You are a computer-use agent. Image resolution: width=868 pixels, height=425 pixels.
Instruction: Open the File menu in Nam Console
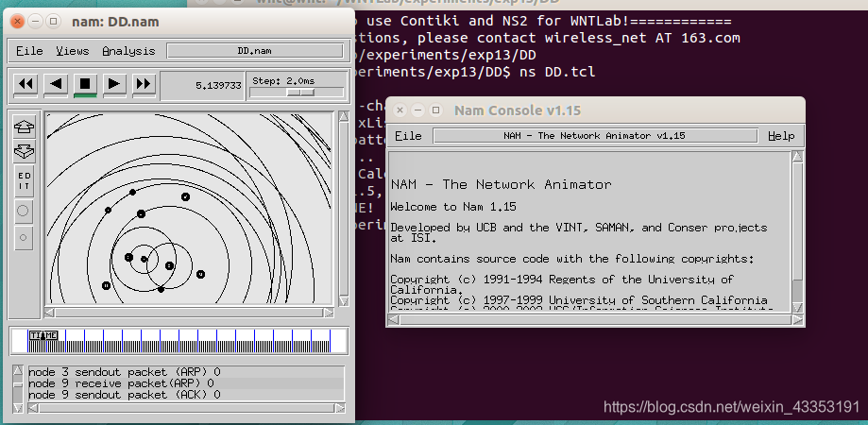(x=408, y=136)
